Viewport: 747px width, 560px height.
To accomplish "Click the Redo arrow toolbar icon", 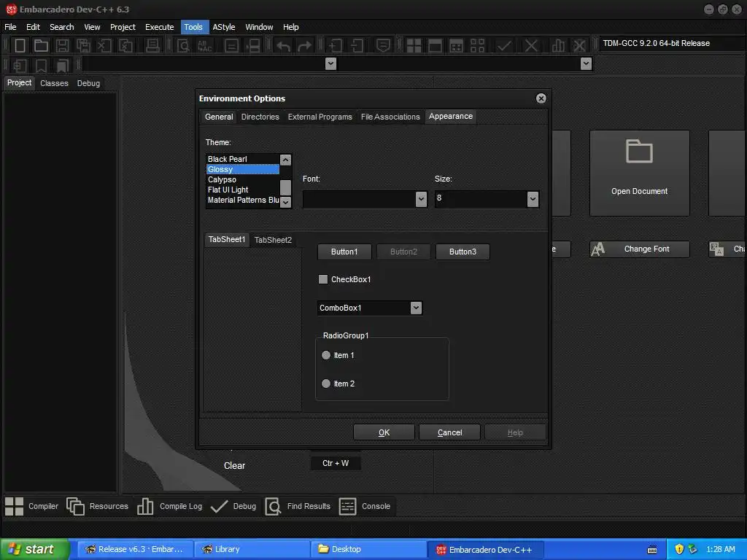I will (304, 46).
